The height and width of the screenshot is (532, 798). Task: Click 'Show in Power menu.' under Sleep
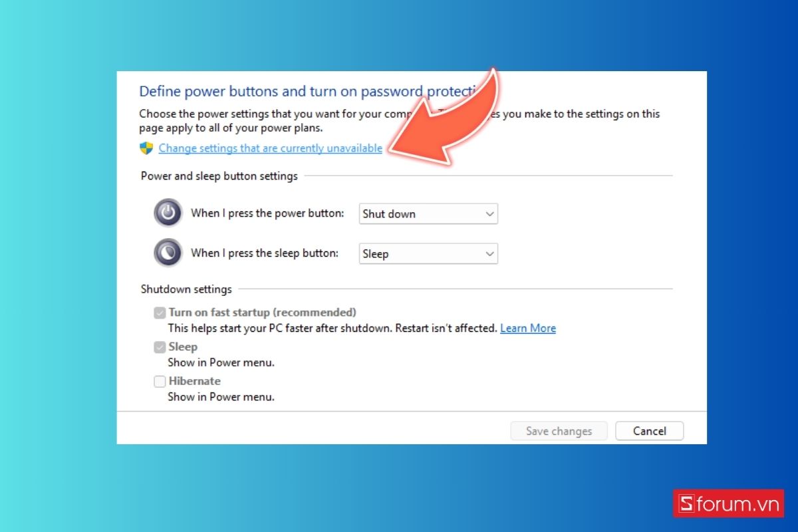221,362
